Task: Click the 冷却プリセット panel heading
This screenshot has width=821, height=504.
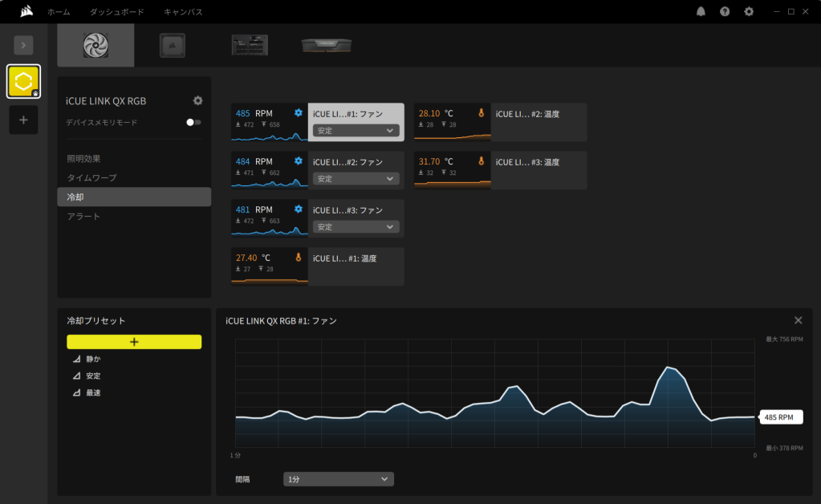Action: tap(96, 320)
